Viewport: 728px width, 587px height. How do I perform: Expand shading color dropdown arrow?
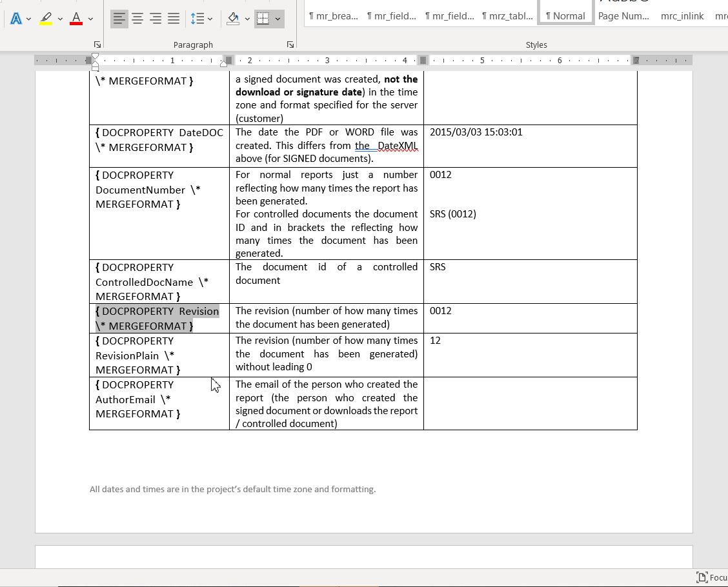click(x=247, y=19)
